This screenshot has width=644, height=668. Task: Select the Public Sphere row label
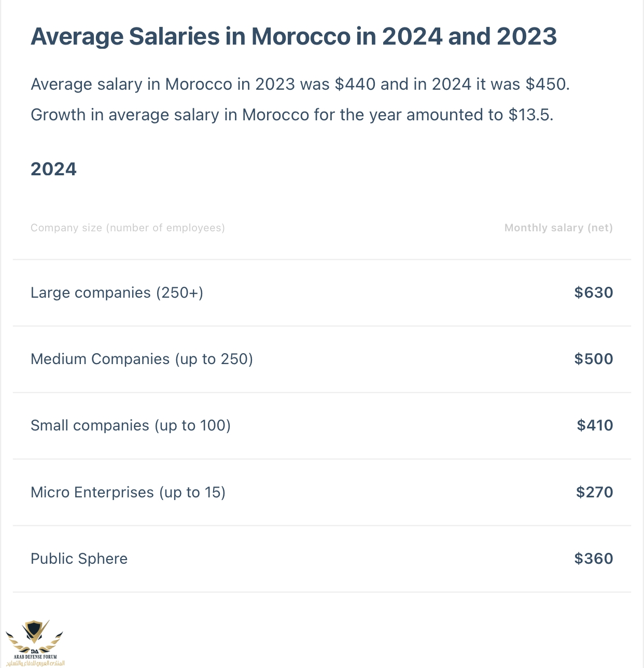point(79,559)
